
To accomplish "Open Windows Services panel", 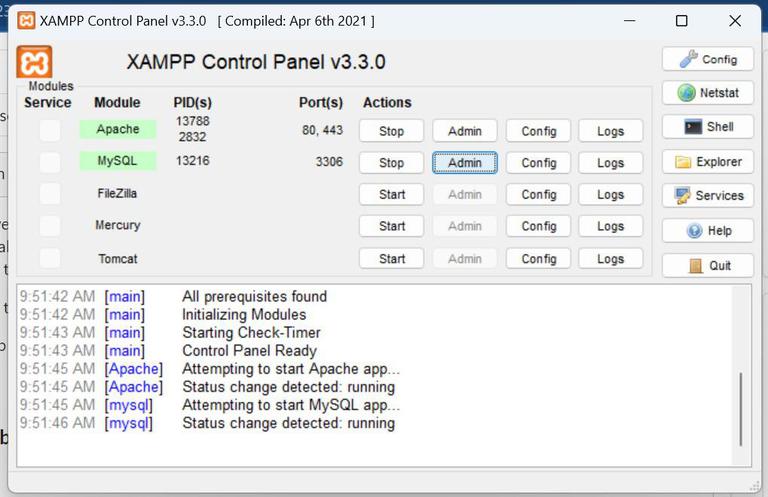I will [708, 195].
